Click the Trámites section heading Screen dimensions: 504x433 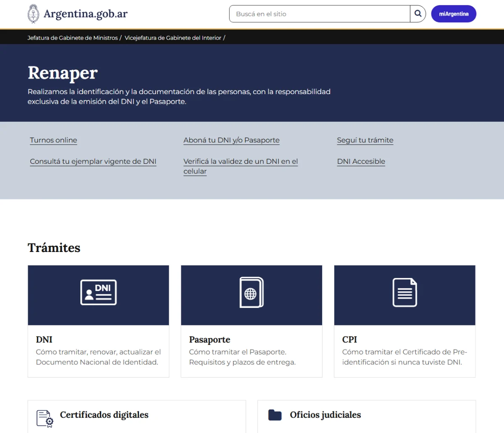[54, 248]
